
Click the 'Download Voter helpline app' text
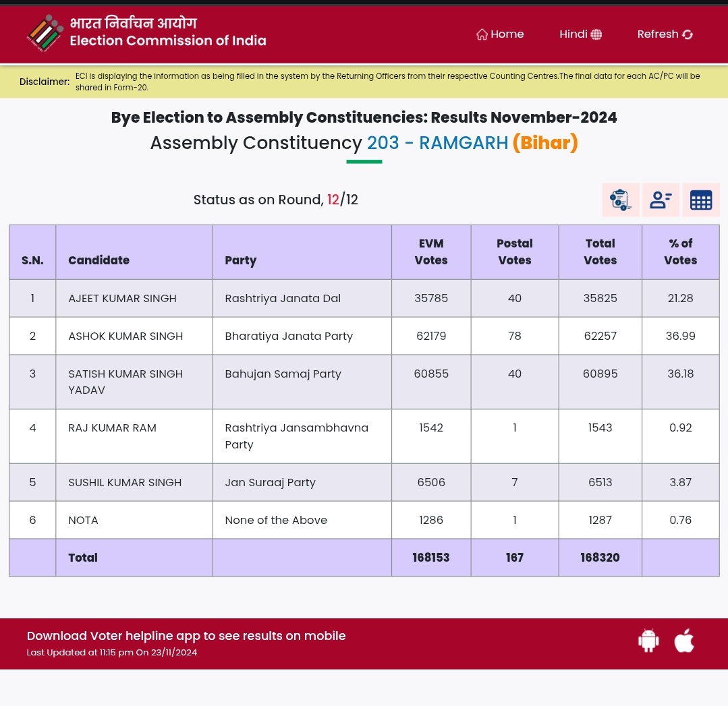point(186,636)
